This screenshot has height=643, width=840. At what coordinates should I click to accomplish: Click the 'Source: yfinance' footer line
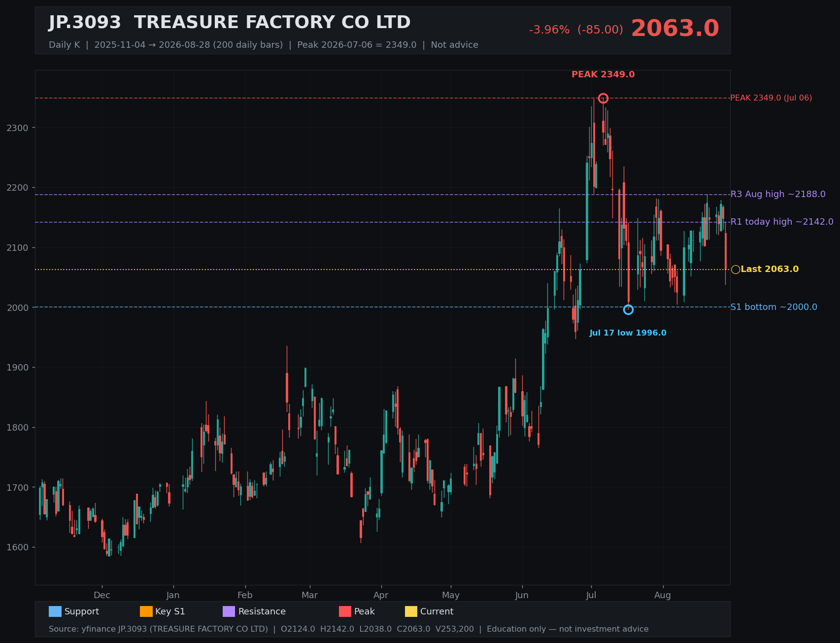pyautogui.click(x=348, y=629)
